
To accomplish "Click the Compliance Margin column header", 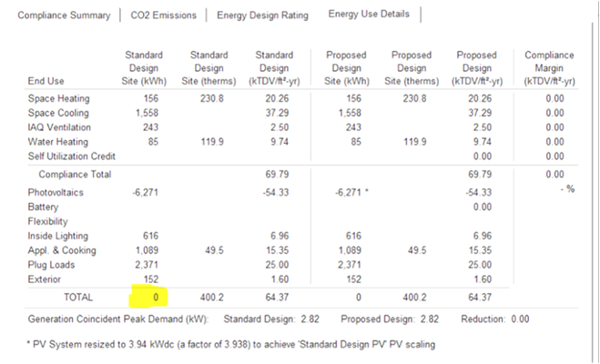I will [x=550, y=67].
